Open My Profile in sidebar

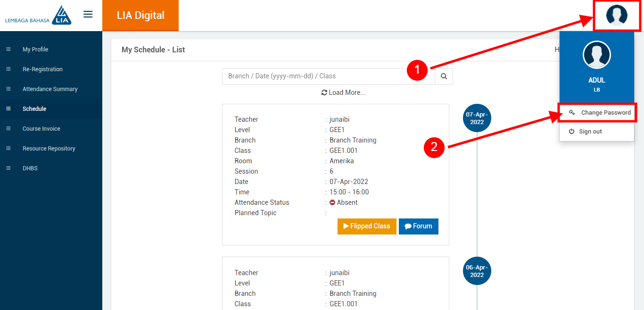pos(35,50)
